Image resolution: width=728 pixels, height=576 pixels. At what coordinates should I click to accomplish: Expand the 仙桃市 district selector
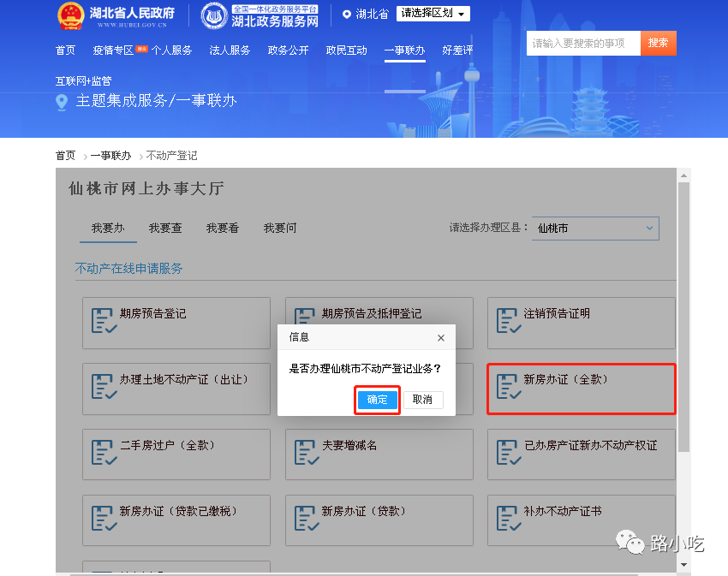[x=595, y=229]
